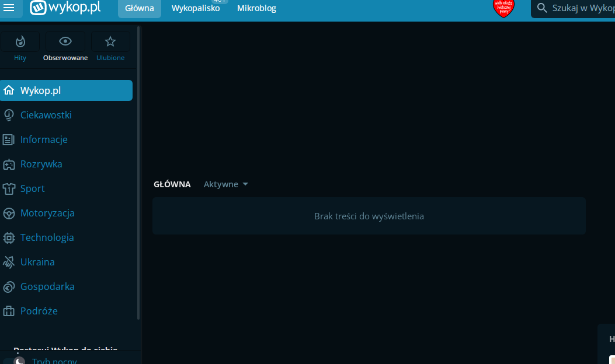Click the red heart badge in header
Image resolution: width=615 pixels, height=364 pixels.
point(503,8)
